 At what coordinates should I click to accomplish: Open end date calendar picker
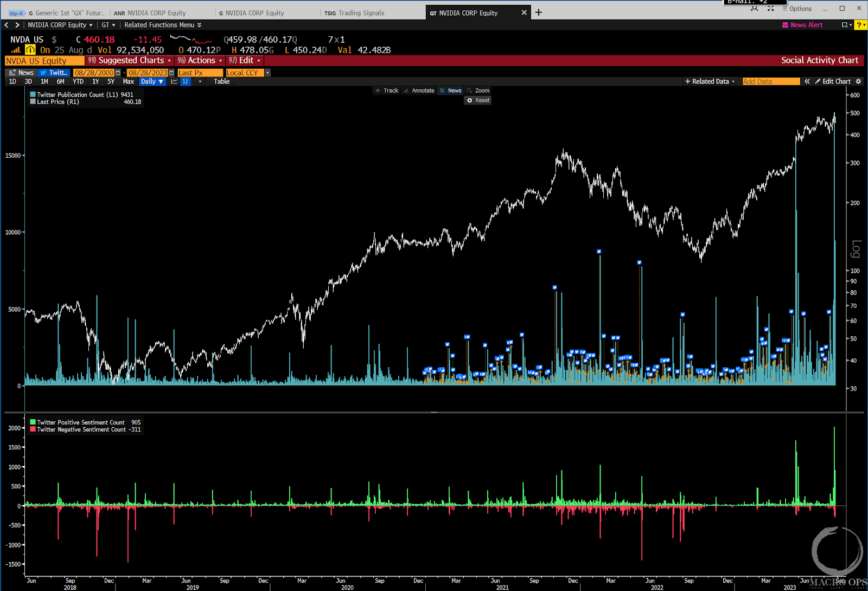pos(171,73)
